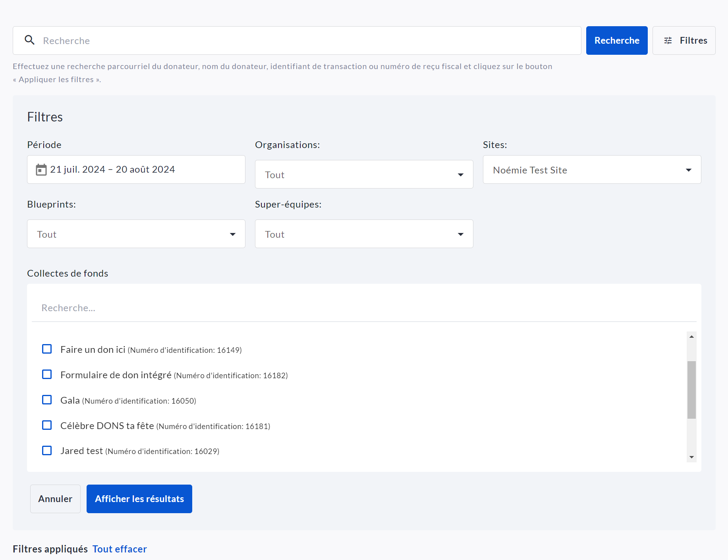Image resolution: width=728 pixels, height=560 pixels.
Task: Open the Blueprints dropdown
Action: click(x=136, y=234)
